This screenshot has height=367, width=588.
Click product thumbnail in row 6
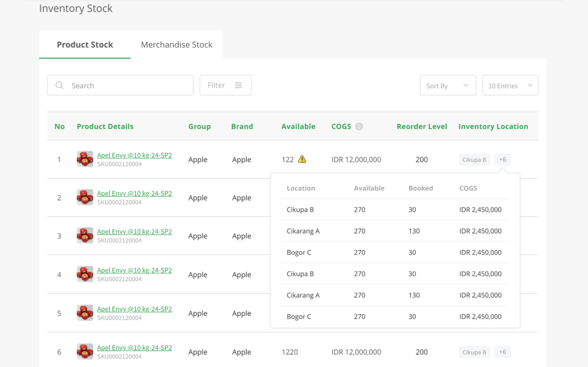click(85, 352)
